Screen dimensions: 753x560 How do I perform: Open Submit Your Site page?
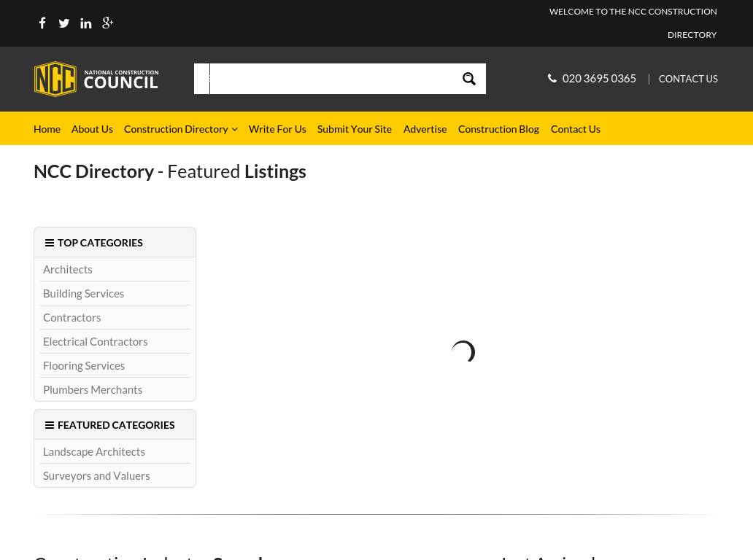pos(354,129)
